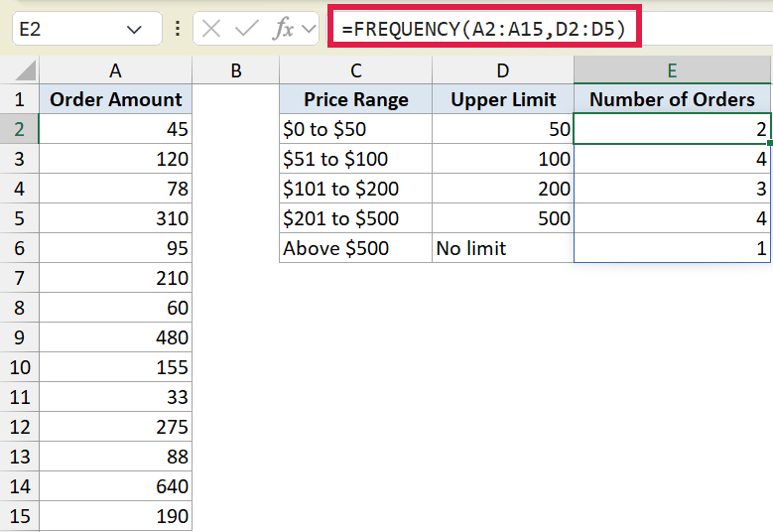Click the FREQUENCY formula in formula bar
Screen dimensions: 773x532
click(x=483, y=29)
